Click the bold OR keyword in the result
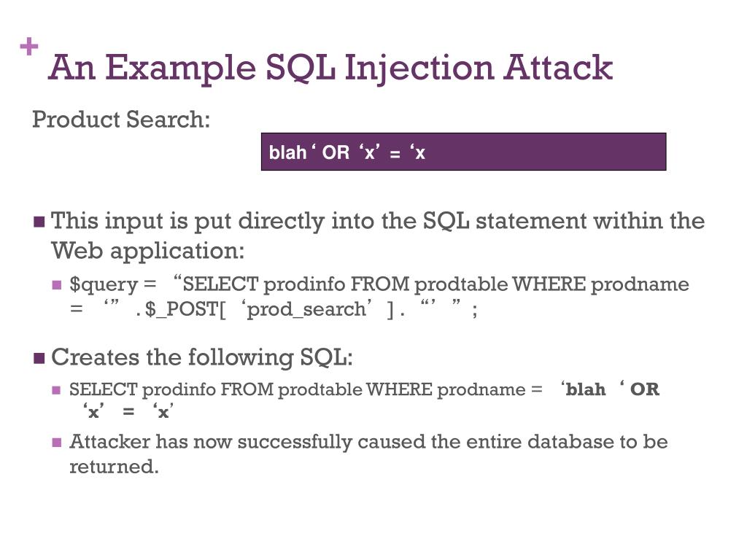Image resolution: width=747 pixels, height=560 pixels. click(645, 389)
